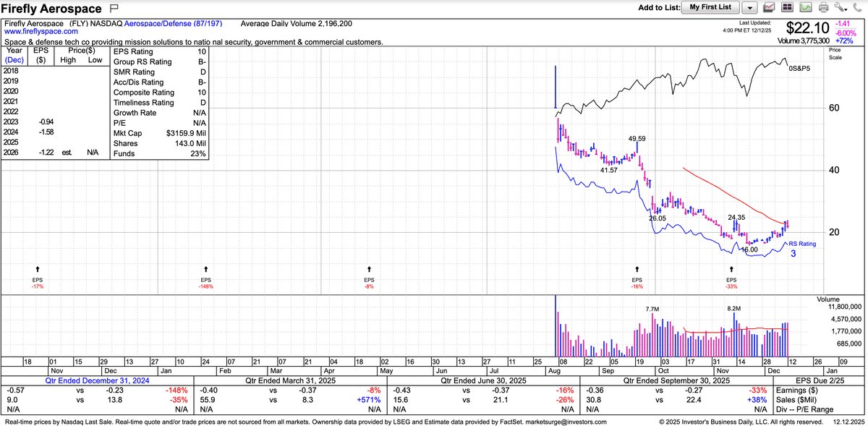Click the 8.2M peak volume bar label
Screen dimensions: 868x426
pyautogui.click(x=736, y=308)
